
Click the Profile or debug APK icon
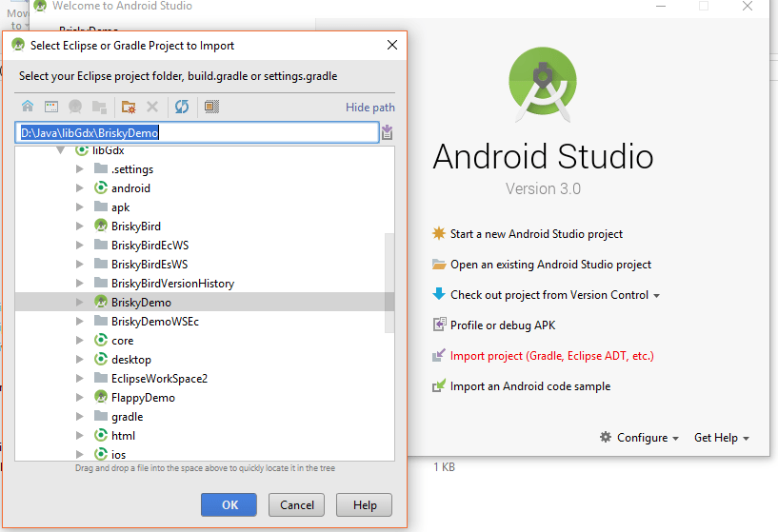(439, 325)
